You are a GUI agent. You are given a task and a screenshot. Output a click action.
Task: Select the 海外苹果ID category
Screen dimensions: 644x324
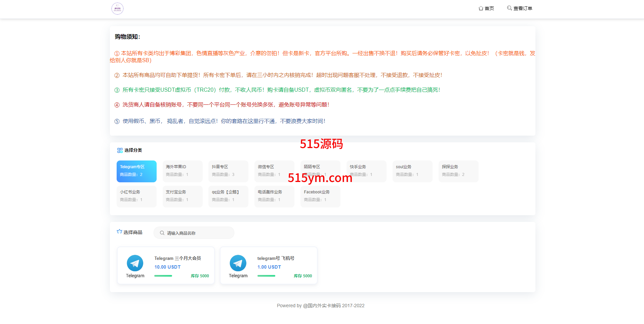tap(183, 171)
